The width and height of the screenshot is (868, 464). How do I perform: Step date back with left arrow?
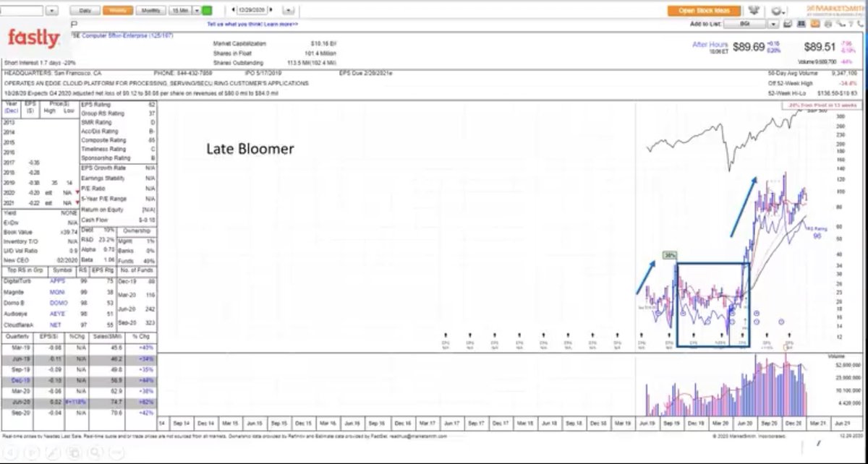(233, 11)
